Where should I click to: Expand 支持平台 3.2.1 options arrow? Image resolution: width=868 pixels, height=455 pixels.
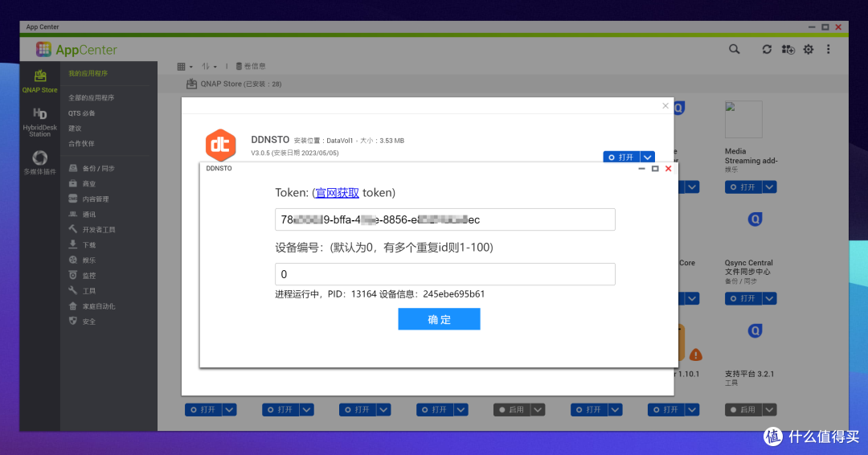pyautogui.click(x=769, y=410)
